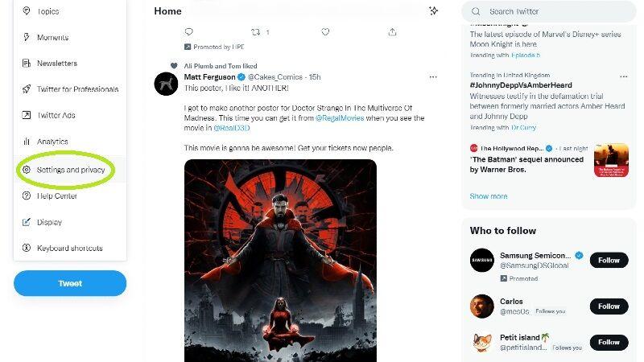Click the blue Tweet button

click(x=70, y=283)
